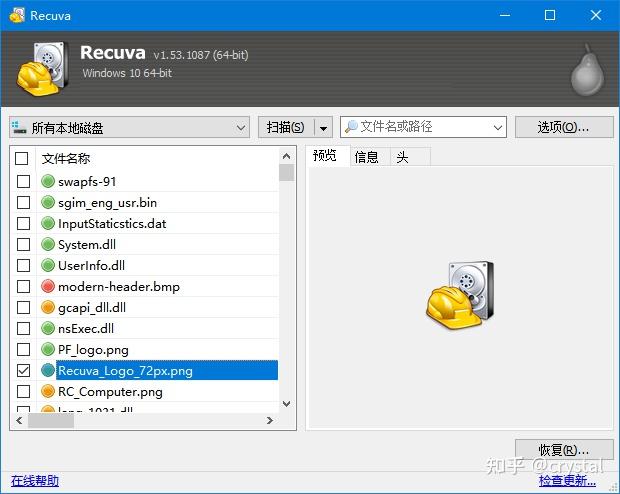Screen dimensions: 620x494
Task: Select the modern-header.bmp file name
Action: click(119, 287)
